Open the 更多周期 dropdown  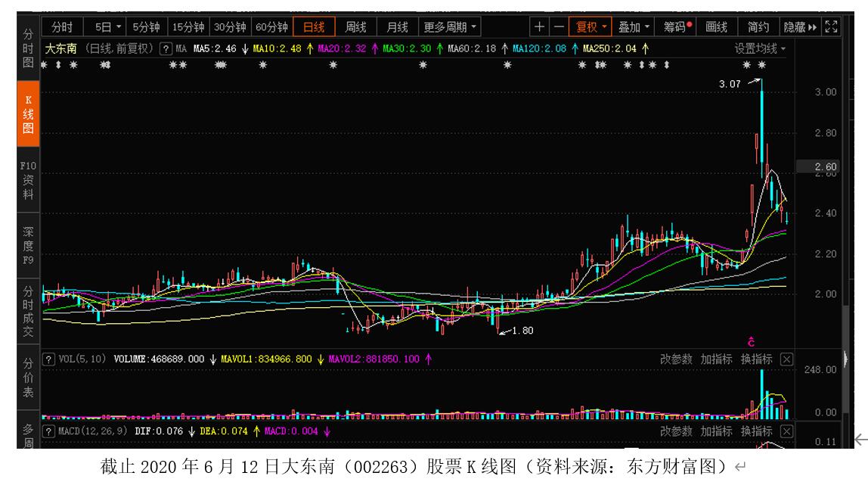point(449,26)
